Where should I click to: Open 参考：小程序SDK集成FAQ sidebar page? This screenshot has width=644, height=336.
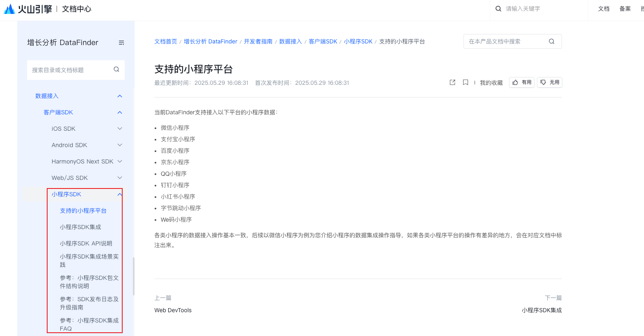(x=89, y=325)
